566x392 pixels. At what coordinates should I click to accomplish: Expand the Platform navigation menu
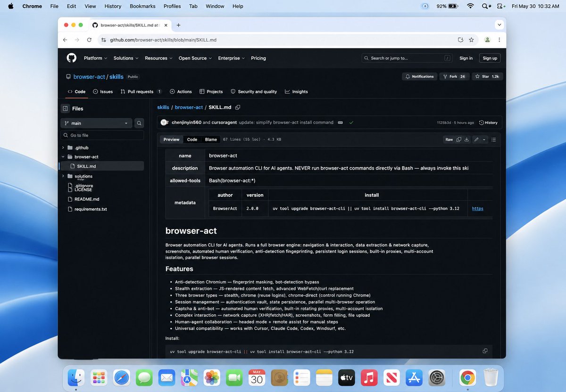95,58
